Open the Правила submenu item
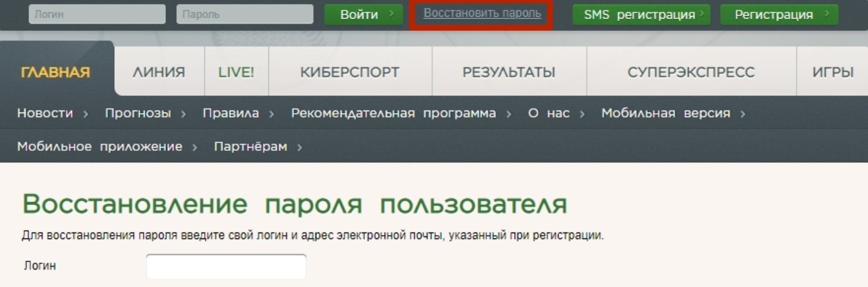 231,114
